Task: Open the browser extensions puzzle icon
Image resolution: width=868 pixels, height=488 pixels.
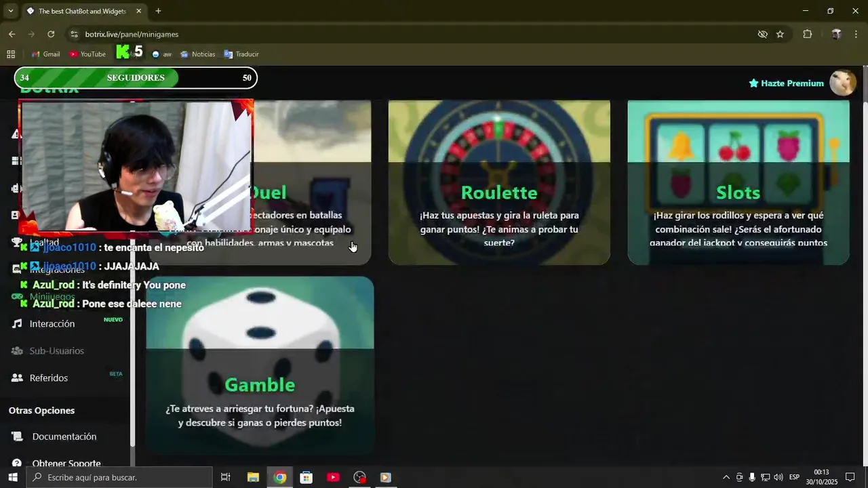Action: (x=807, y=34)
